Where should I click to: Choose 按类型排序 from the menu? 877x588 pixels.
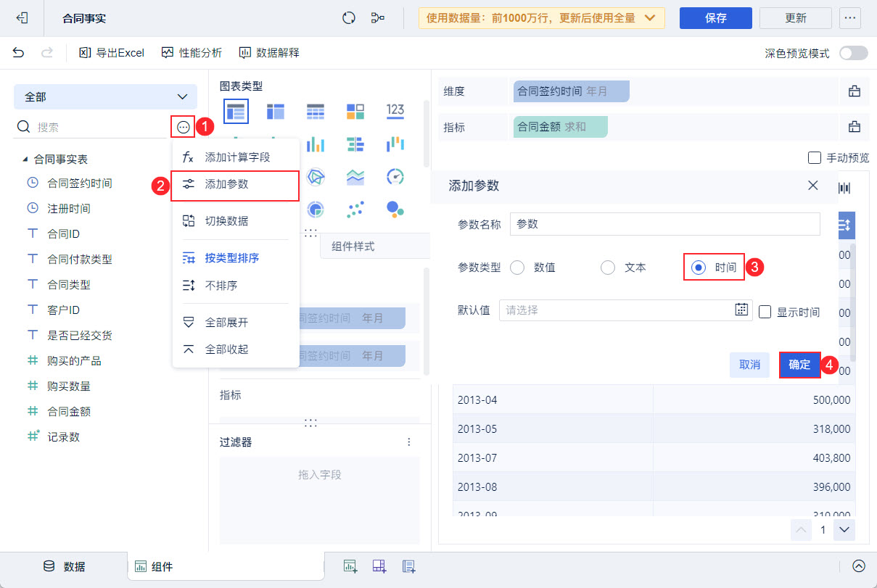click(x=236, y=257)
